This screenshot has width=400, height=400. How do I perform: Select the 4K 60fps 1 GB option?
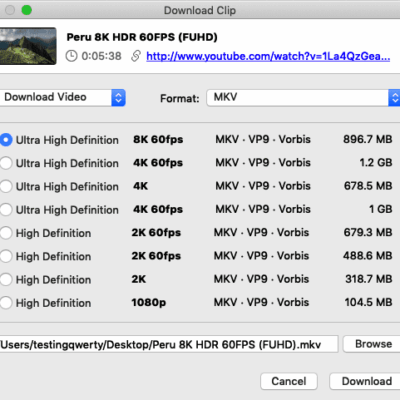(6, 210)
